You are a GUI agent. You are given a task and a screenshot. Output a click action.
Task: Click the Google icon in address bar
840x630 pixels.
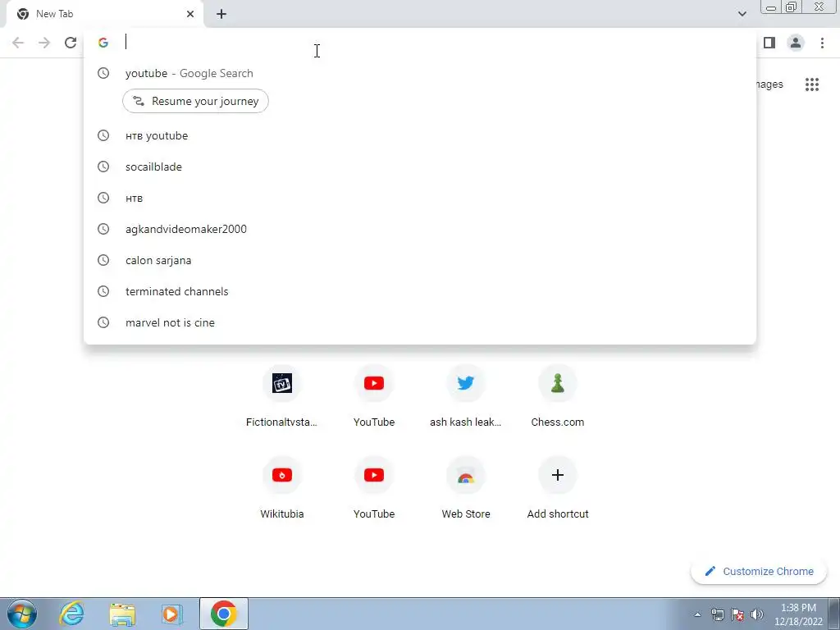coord(103,43)
